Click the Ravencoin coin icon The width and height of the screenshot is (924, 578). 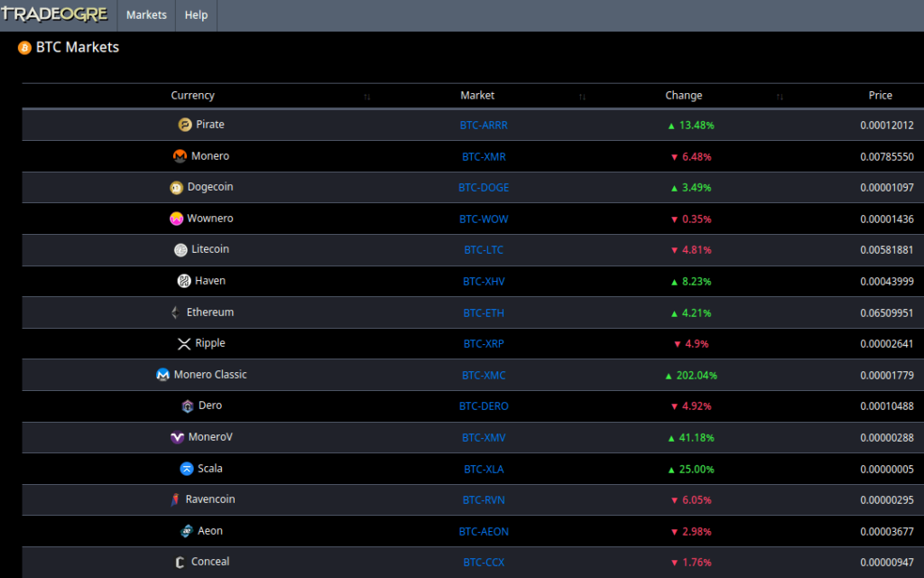point(175,499)
